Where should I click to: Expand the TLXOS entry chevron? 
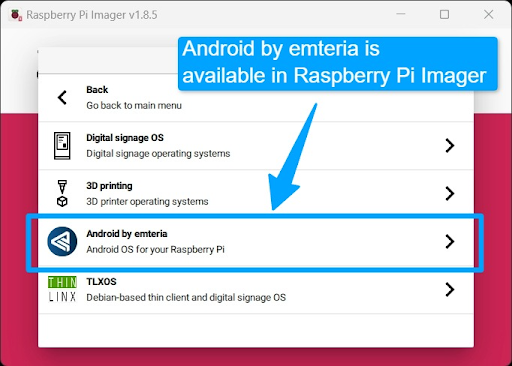coord(450,289)
